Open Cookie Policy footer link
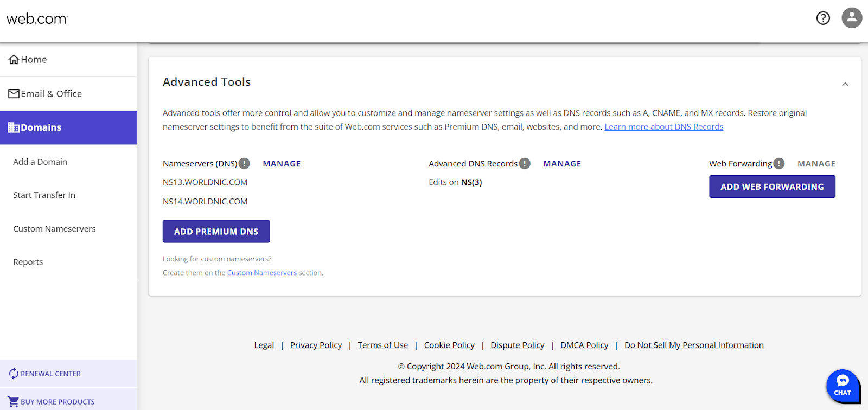This screenshot has height=410, width=868. (x=449, y=345)
